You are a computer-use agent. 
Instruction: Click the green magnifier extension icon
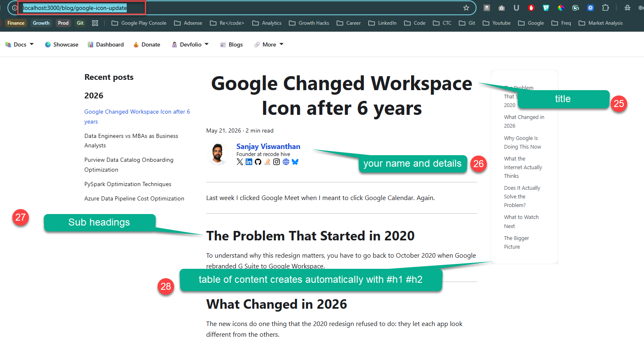(576, 8)
